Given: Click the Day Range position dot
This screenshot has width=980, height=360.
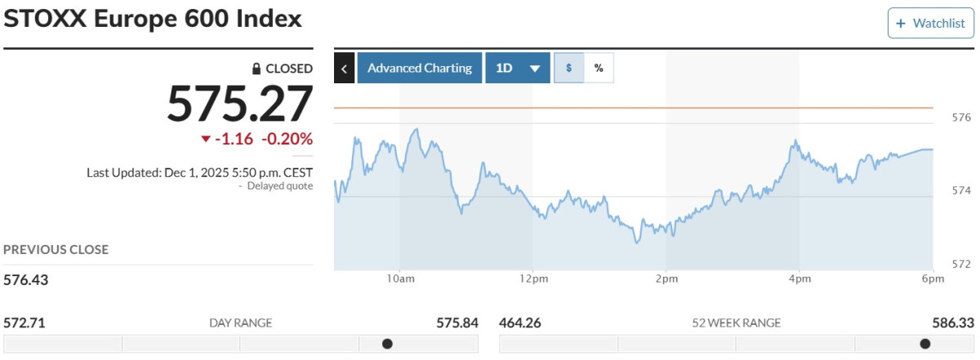Looking at the screenshot, I should [387, 344].
